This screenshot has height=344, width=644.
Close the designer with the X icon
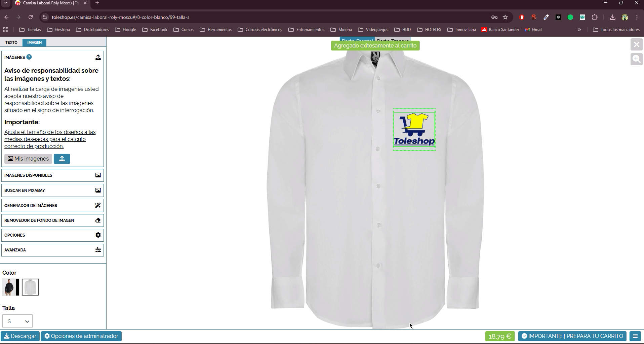(636, 44)
